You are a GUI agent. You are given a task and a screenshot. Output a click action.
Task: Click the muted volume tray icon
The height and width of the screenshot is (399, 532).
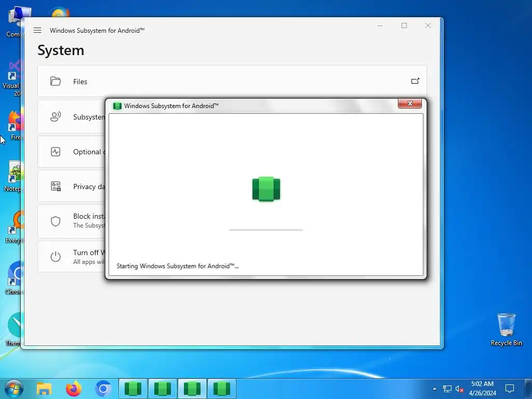pyautogui.click(x=459, y=389)
